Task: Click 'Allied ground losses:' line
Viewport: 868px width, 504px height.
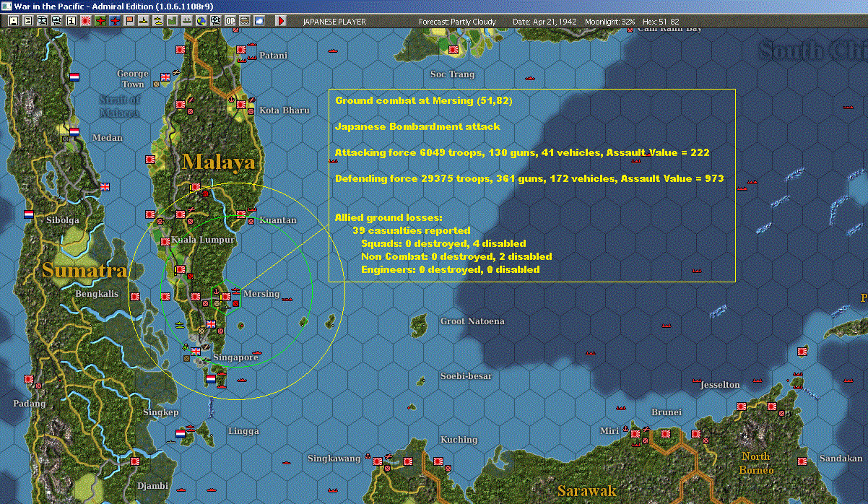Action: (x=389, y=217)
